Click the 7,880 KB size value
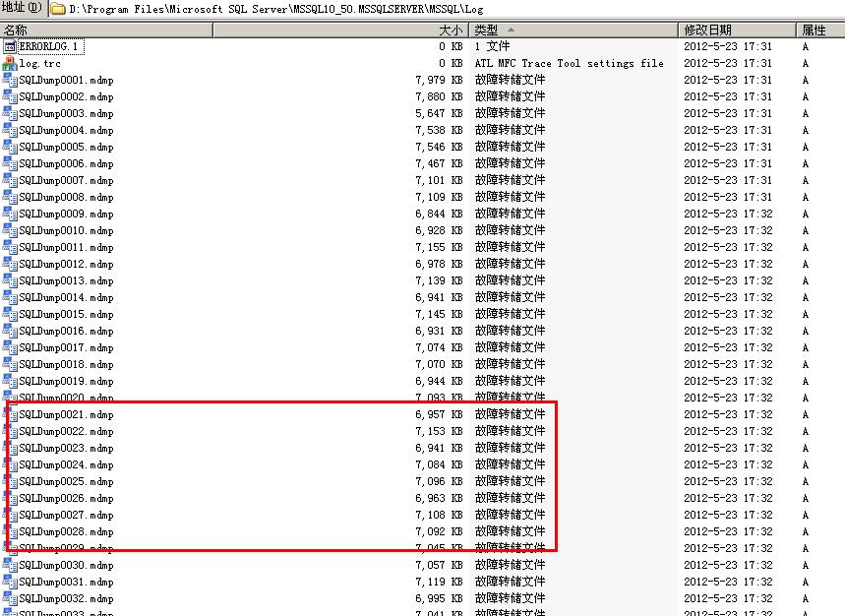The width and height of the screenshot is (845, 616). [x=439, y=97]
